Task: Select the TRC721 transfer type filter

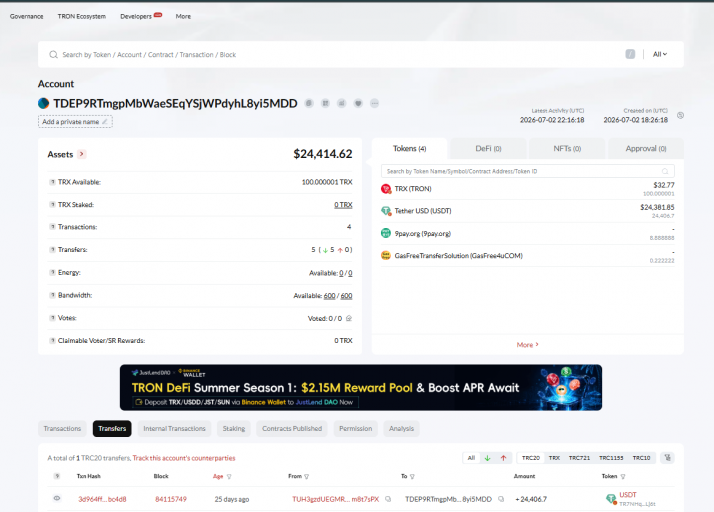Action: pos(579,458)
